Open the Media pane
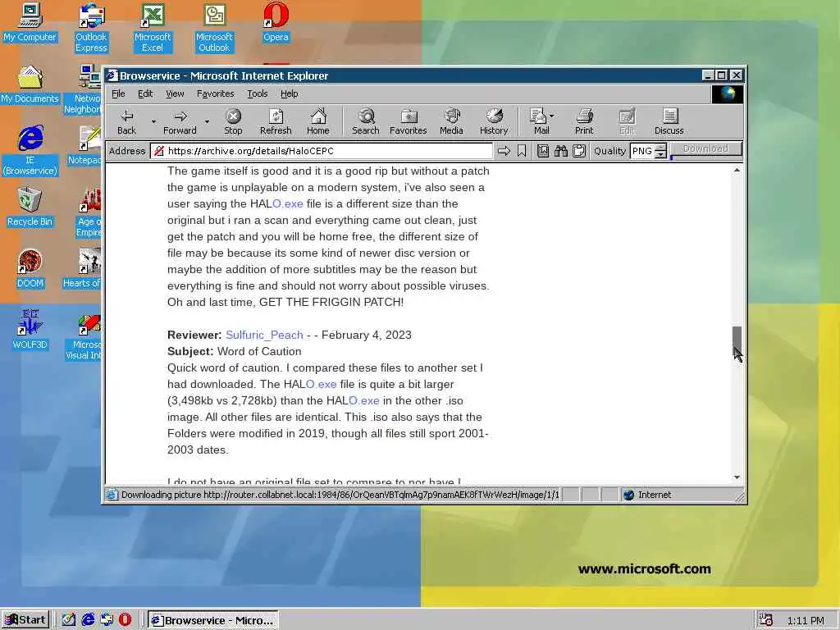This screenshot has width=840, height=630. (452, 121)
